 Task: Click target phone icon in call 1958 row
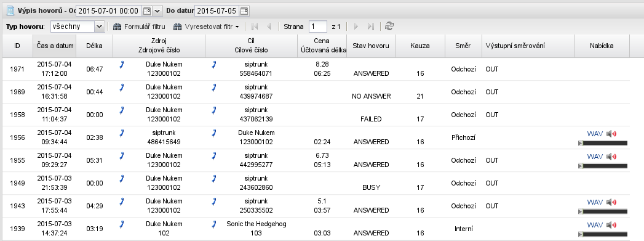[x=214, y=110]
